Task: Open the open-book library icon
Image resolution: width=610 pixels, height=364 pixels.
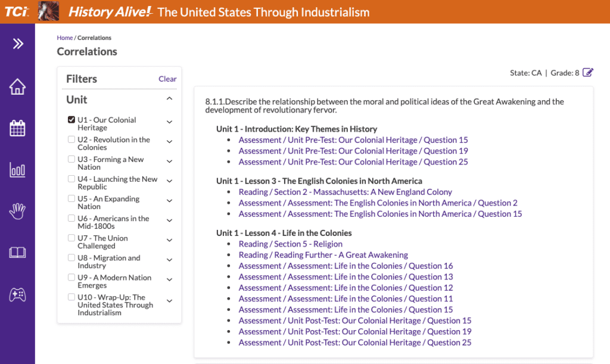Action: click(x=17, y=253)
